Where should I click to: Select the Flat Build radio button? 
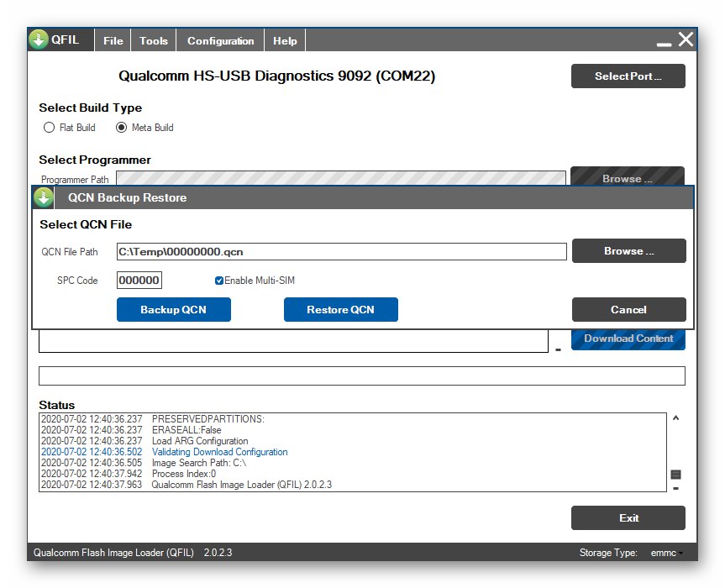pos(49,128)
